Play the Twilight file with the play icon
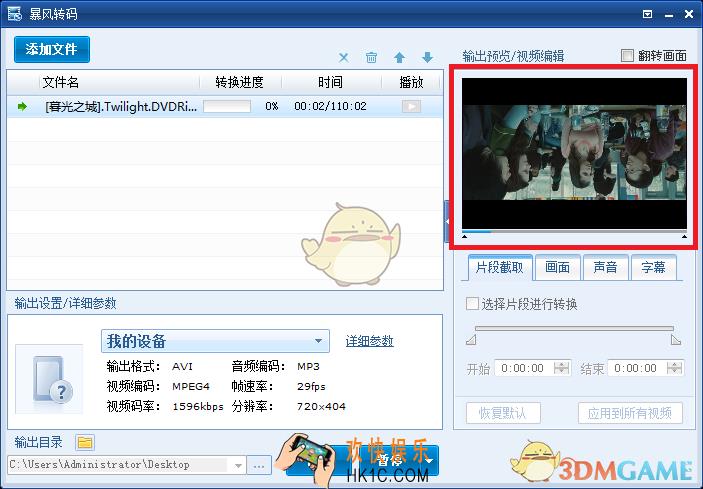This screenshot has width=703, height=489. [x=411, y=106]
